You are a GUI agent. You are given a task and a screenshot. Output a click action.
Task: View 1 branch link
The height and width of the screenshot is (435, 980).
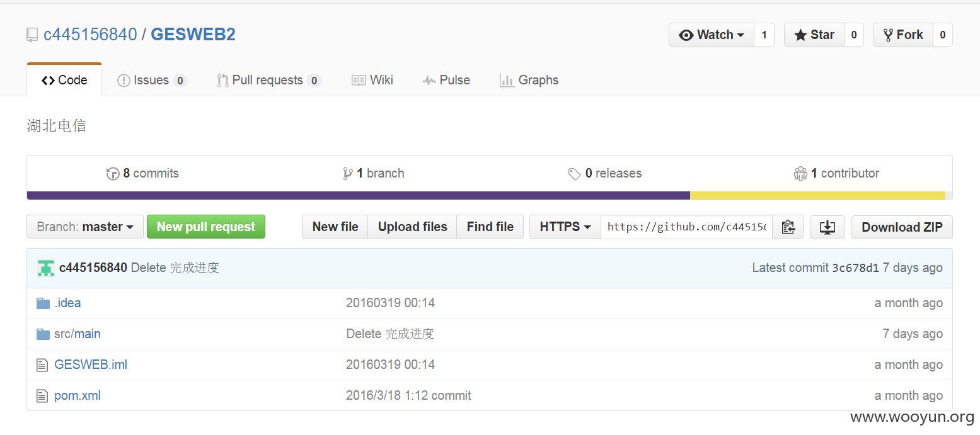(373, 174)
